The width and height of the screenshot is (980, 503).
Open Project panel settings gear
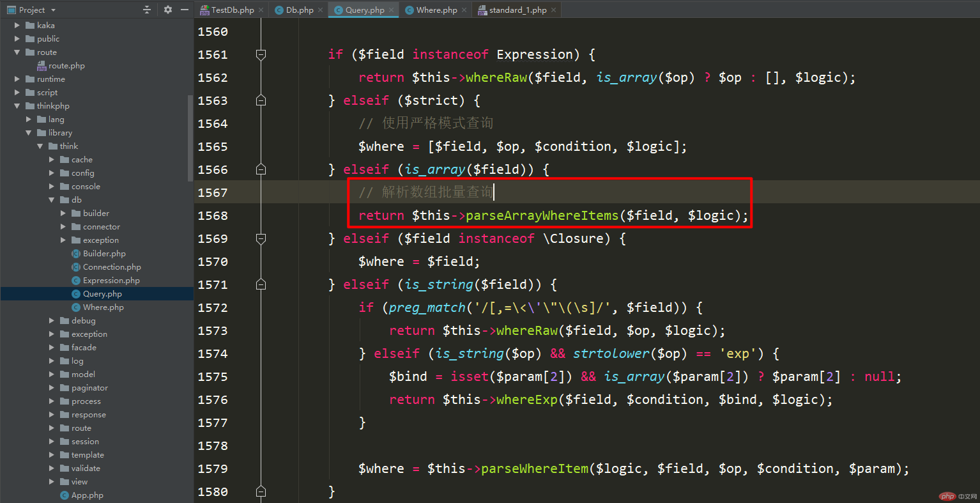pos(168,10)
